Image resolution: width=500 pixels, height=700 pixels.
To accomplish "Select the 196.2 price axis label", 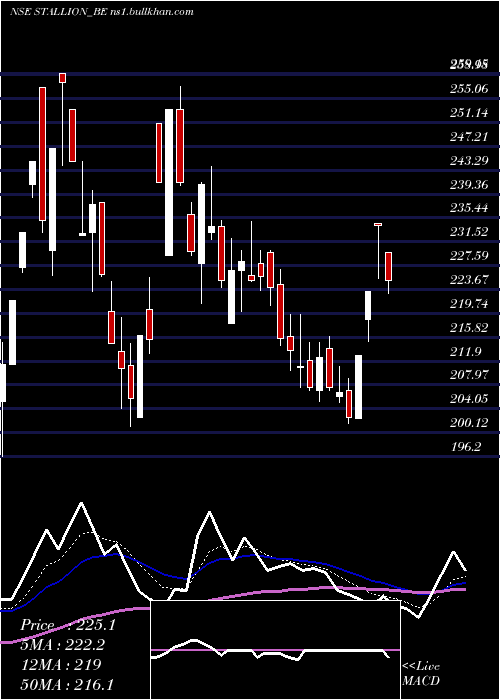I will coord(466,447).
